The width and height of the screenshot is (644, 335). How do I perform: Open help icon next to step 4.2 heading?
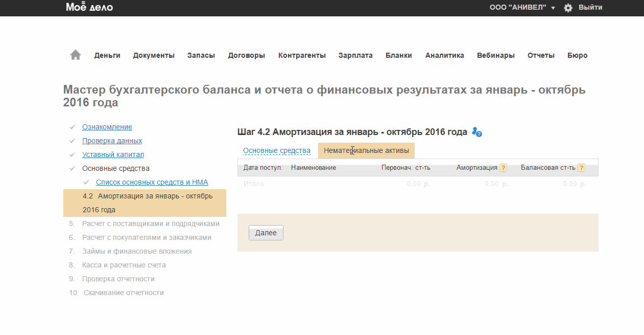click(477, 132)
